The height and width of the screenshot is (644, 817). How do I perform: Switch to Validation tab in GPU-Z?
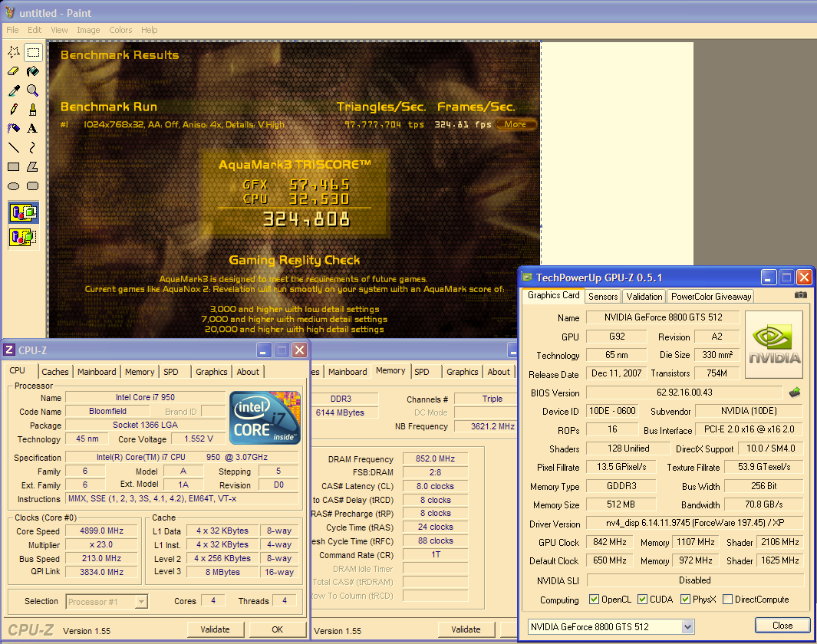pyautogui.click(x=644, y=296)
